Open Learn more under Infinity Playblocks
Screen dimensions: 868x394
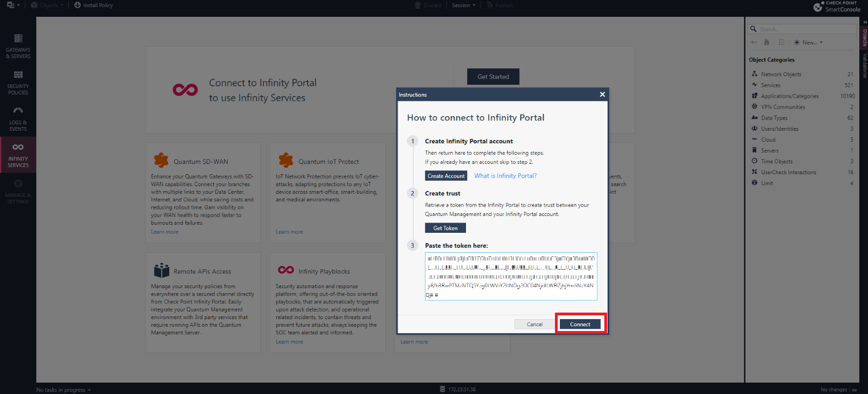(289, 341)
